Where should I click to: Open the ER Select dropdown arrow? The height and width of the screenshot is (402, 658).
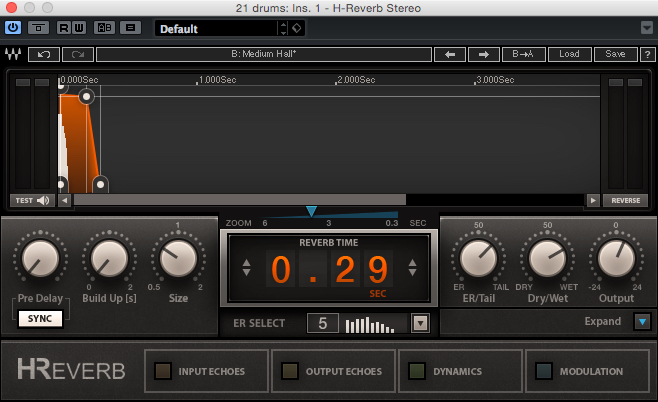point(420,324)
